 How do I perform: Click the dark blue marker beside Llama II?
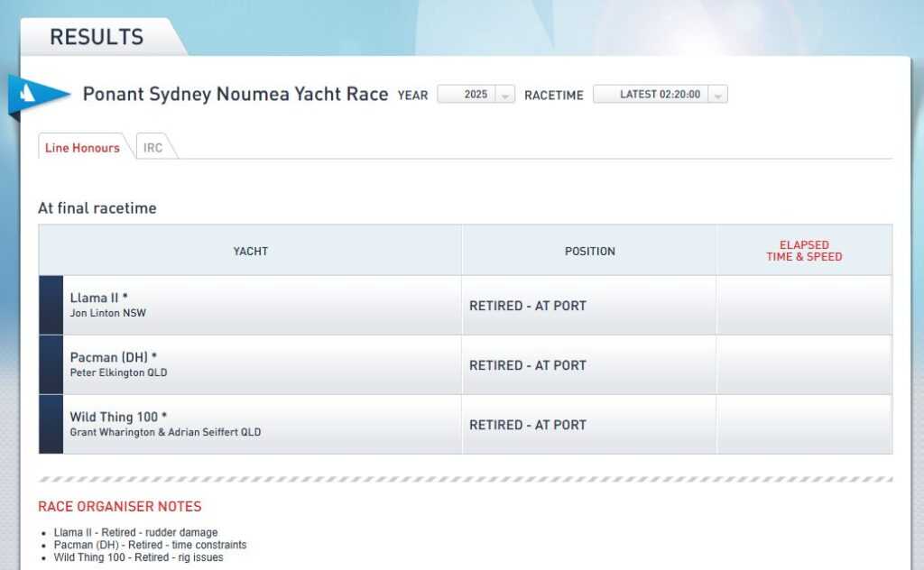51,305
